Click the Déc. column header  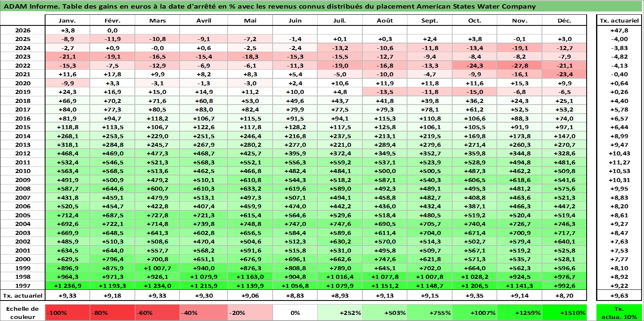click(564, 20)
